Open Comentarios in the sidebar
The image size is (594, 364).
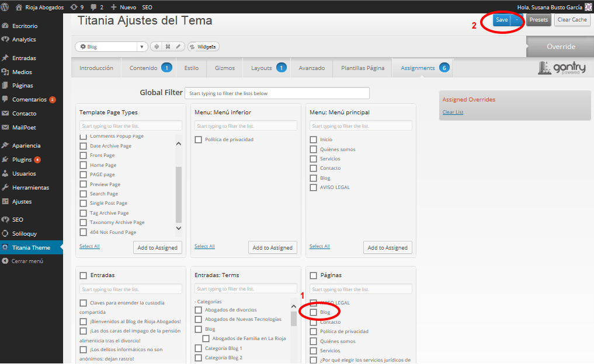(x=29, y=100)
